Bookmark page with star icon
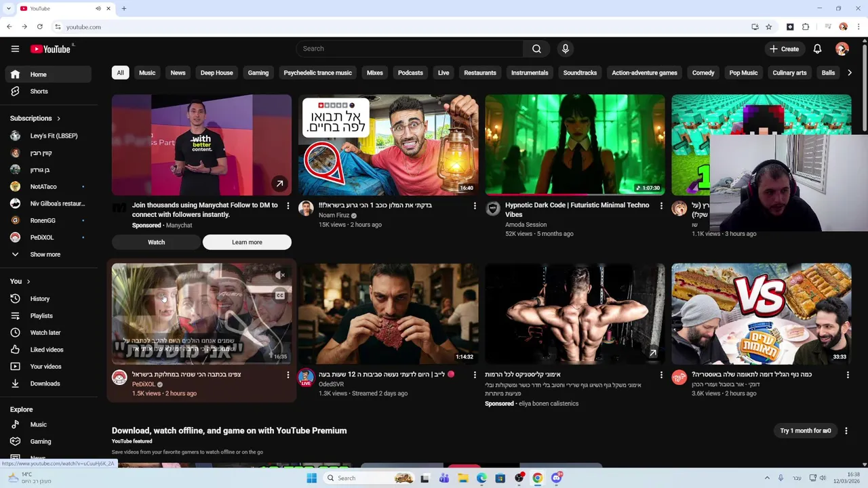Image resolution: width=868 pixels, height=488 pixels. pos(768,27)
